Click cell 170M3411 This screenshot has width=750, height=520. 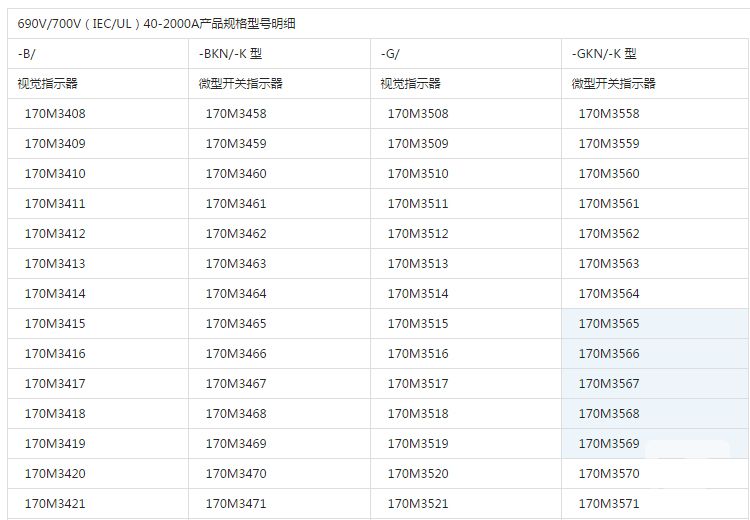[55, 203]
